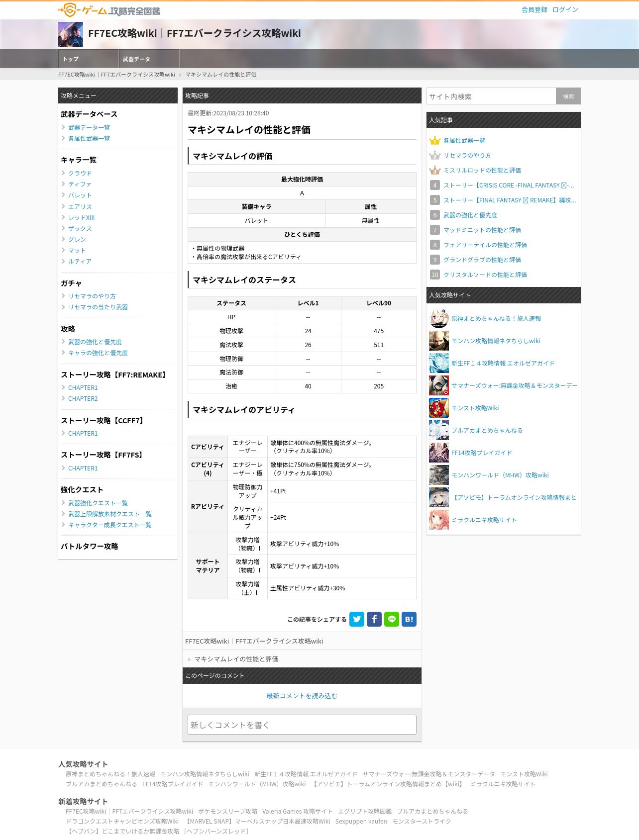Click the gold crown rank 1 icon
The width and height of the screenshot is (639, 840).
click(435, 140)
